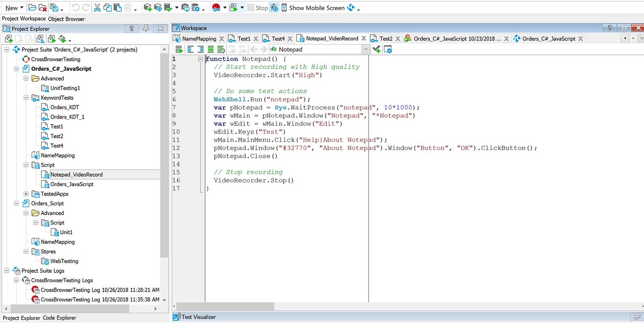Viewport: 644px width, 323px height.
Task: Click the add object box icon with green plus
Action: point(148,8)
